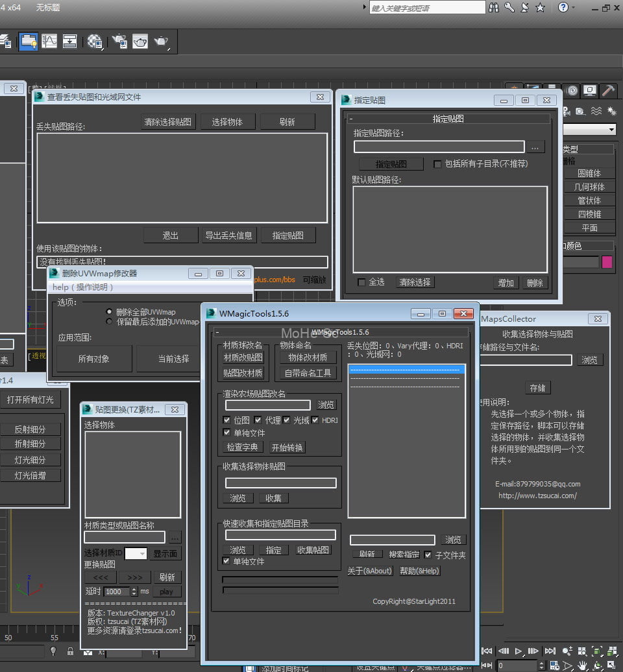Enable '包括所有子目录' checkbox
The height and width of the screenshot is (672, 623).
(437, 164)
